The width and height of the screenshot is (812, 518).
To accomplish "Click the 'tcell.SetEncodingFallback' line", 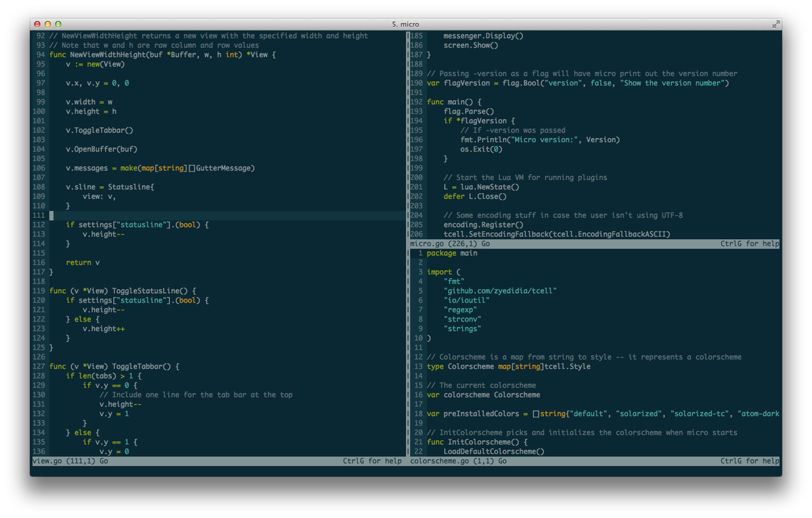I will coord(557,235).
